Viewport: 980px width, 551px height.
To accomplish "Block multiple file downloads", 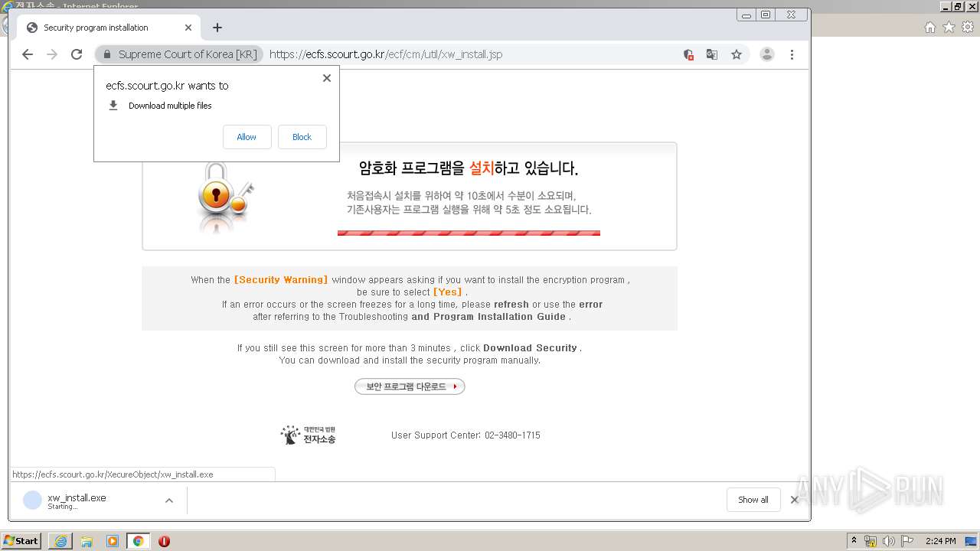I will point(302,137).
